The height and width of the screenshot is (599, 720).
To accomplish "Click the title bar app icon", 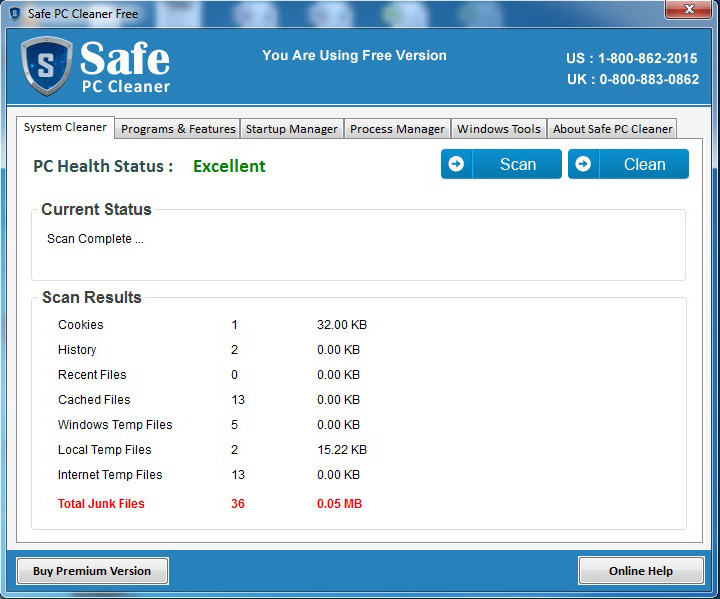I will [15, 14].
